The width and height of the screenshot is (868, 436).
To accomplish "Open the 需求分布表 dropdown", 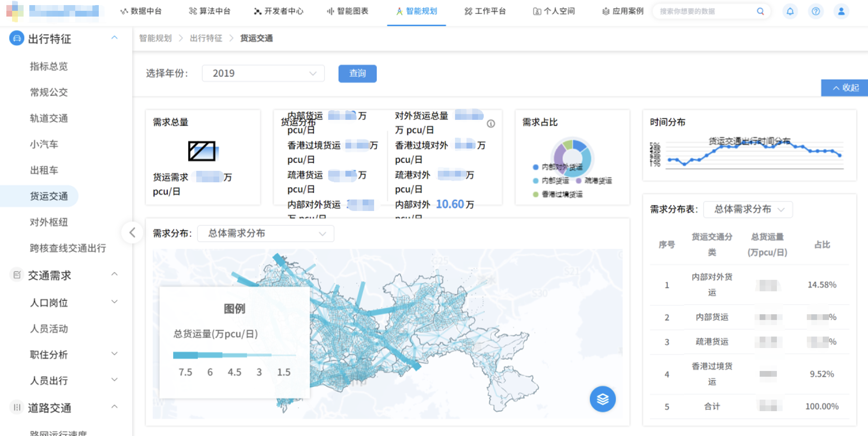I will click(x=748, y=210).
